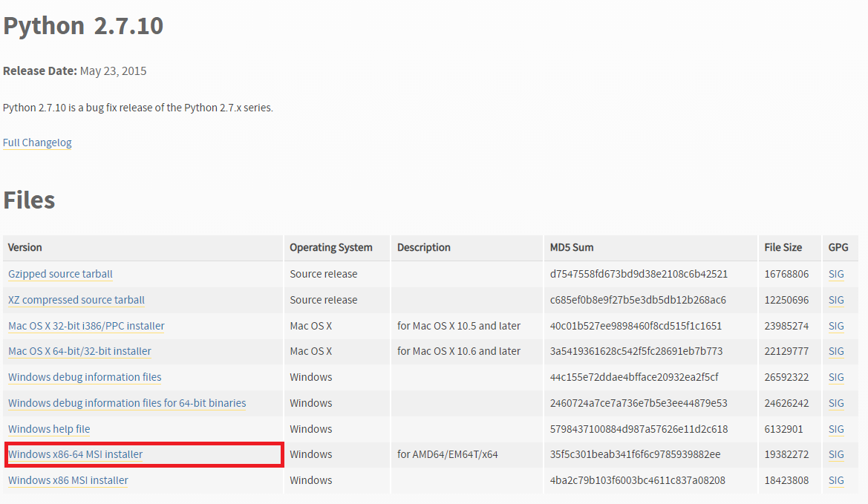868x504 pixels.
Task: Click file size 19382272
Action: 786,454
